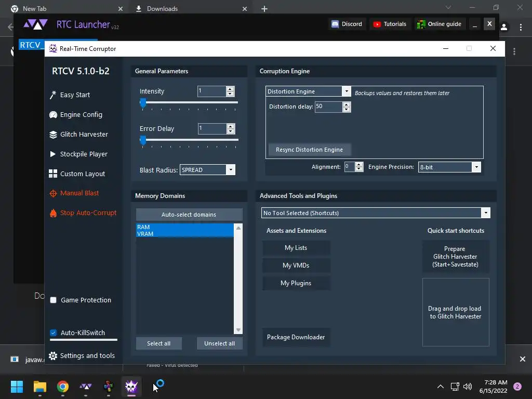Open the Windows Start menu

pos(17,387)
